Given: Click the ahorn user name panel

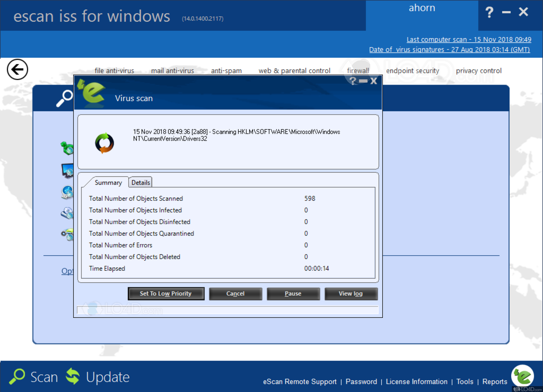Looking at the screenshot, I should click(x=422, y=15).
